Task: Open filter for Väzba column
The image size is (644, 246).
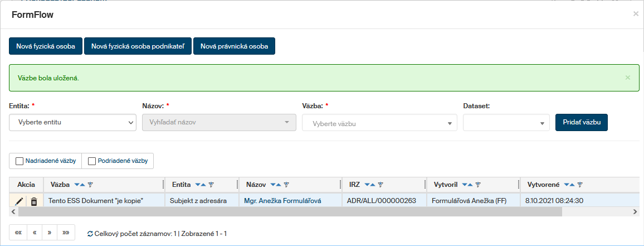Action: tap(90, 185)
